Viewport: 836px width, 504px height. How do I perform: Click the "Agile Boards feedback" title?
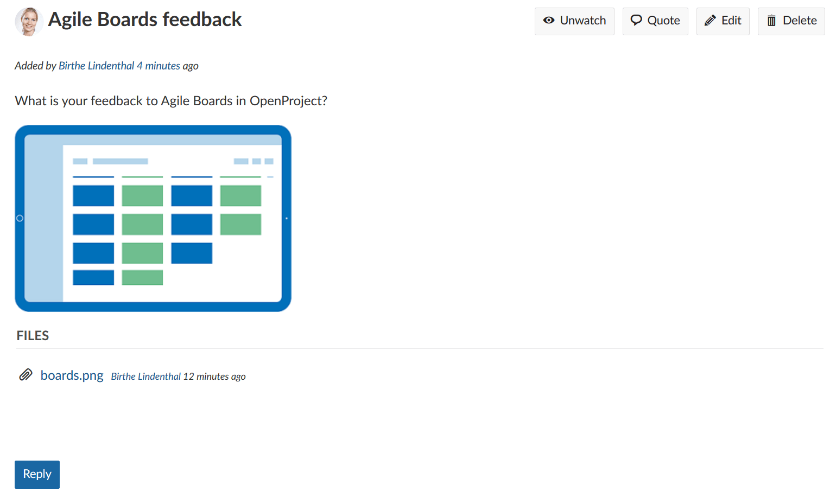coord(144,20)
